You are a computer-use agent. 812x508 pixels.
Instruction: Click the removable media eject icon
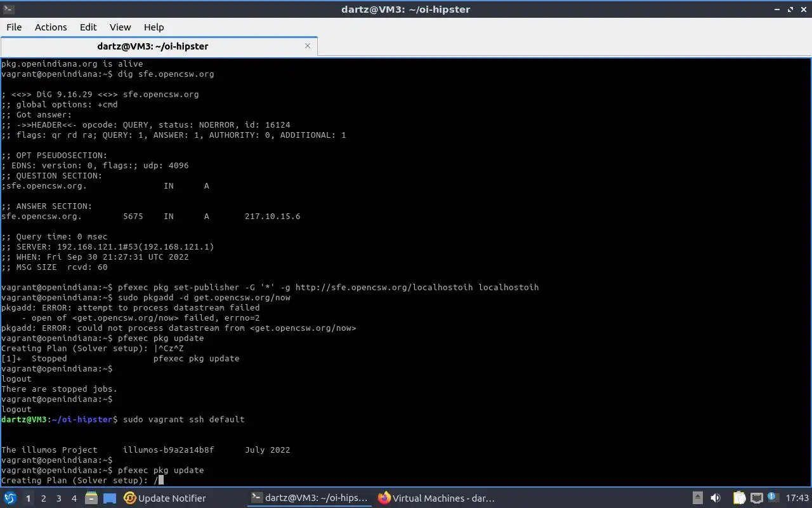(697, 498)
